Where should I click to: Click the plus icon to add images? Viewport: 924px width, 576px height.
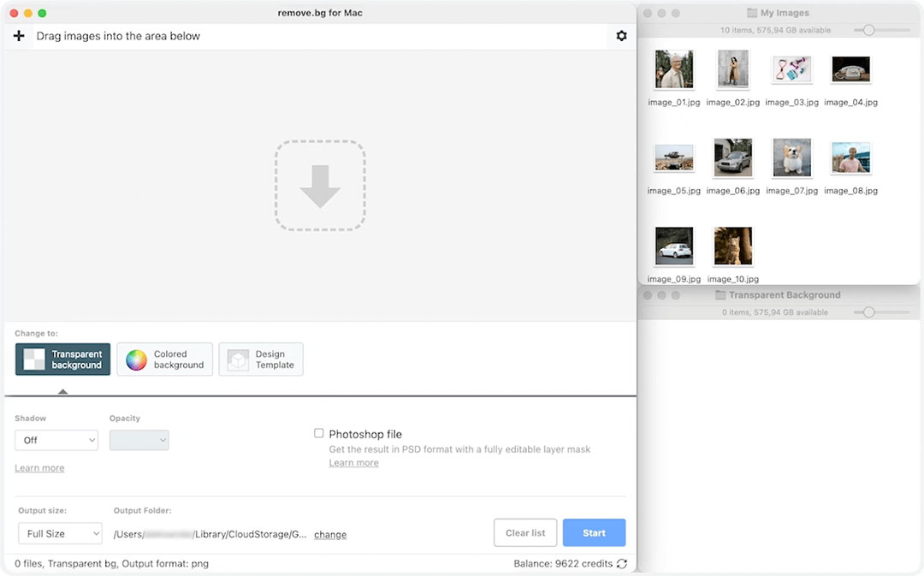coord(19,36)
